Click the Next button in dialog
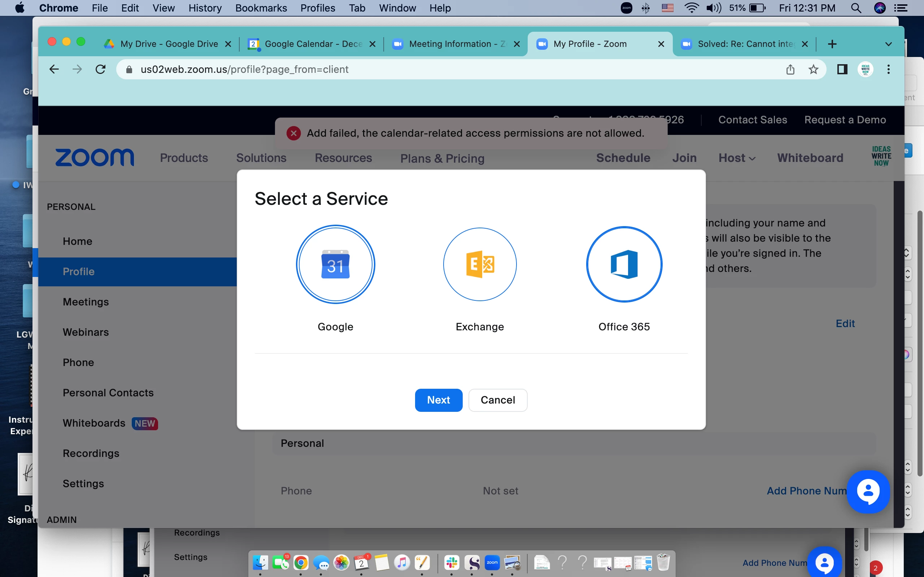The height and width of the screenshot is (577, 924). coord(438,400)
